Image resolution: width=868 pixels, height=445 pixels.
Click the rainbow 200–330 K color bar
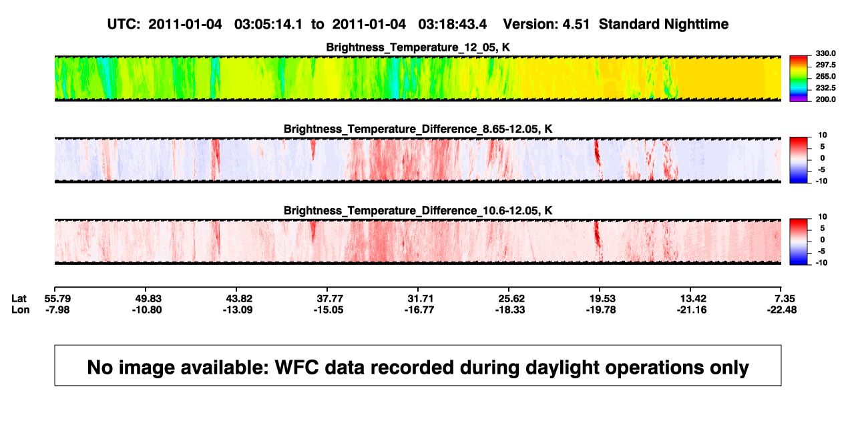(x=799, y=79)
